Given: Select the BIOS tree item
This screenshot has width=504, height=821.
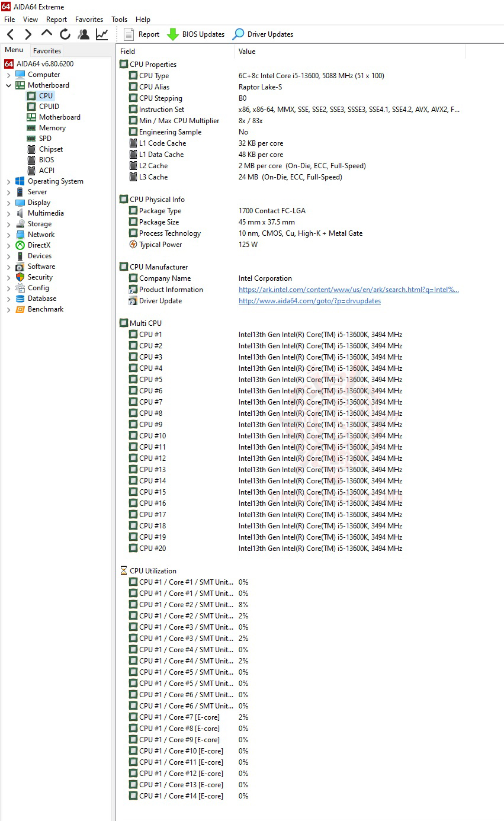Looking at the screenshot, I should 46,160.
